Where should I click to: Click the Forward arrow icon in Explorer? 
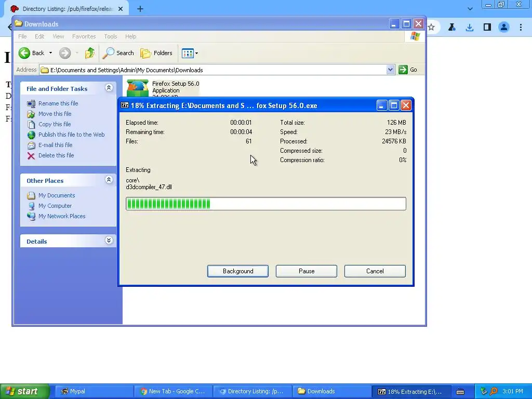(x=65, y=53)
